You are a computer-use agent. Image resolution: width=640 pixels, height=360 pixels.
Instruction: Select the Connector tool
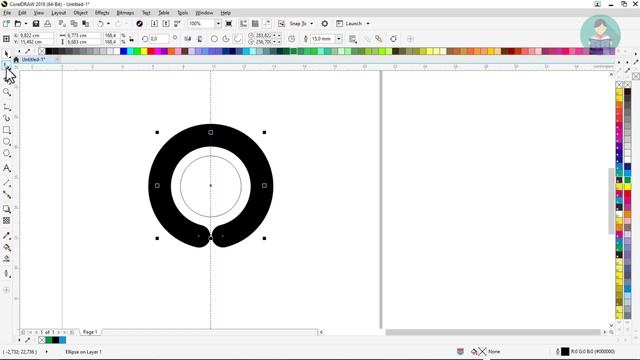[7, 195]
